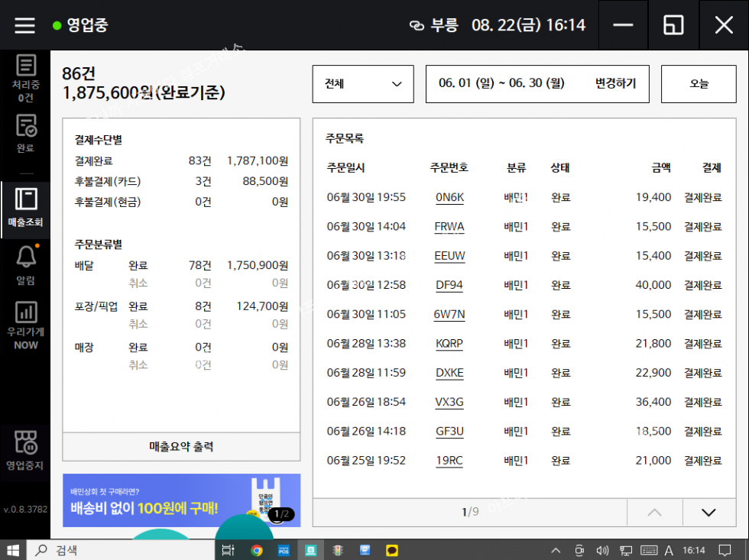Click the 부릉 link icon

point(417,25)
